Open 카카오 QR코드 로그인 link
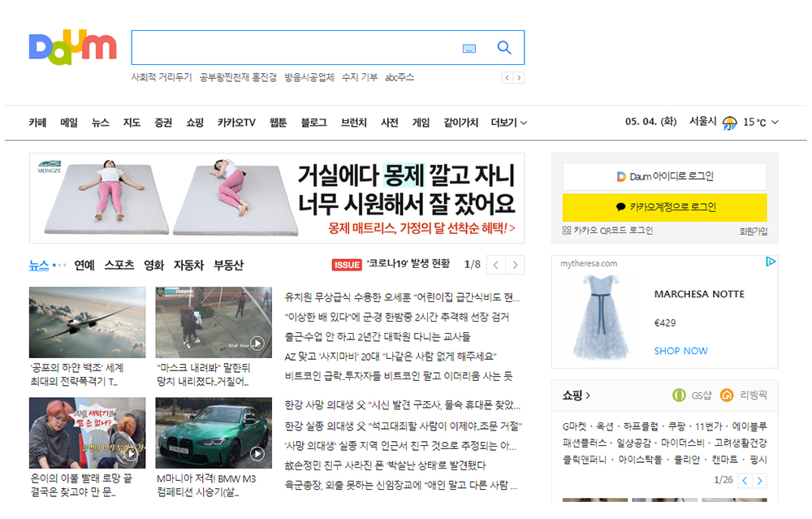Viewport: 812px width, 519px height. click(x=607, y=231)
